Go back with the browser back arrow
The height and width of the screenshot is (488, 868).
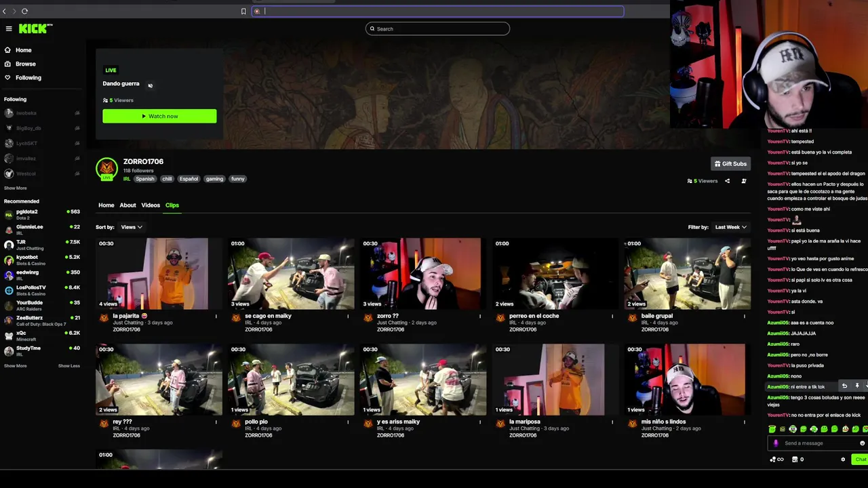pos(4,11)
